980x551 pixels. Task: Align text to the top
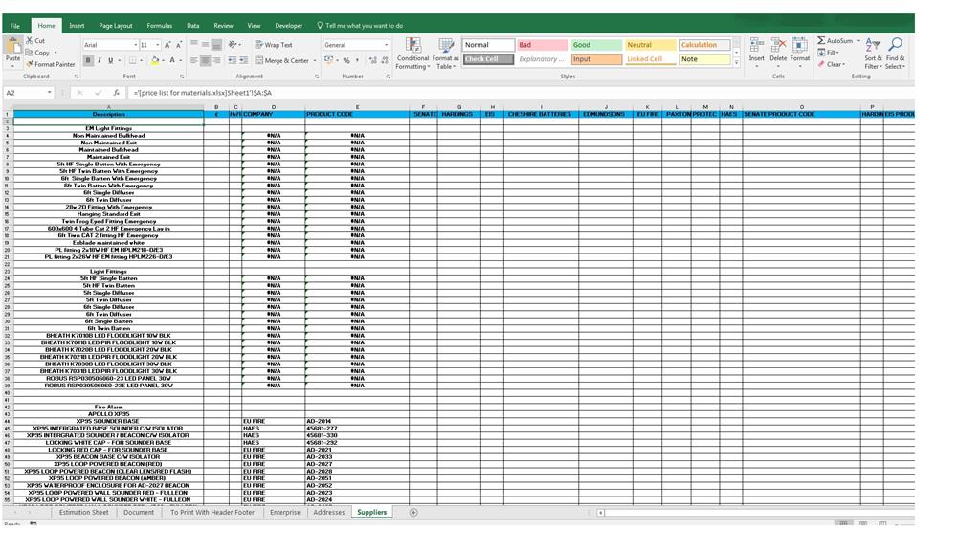pos(193,44)
